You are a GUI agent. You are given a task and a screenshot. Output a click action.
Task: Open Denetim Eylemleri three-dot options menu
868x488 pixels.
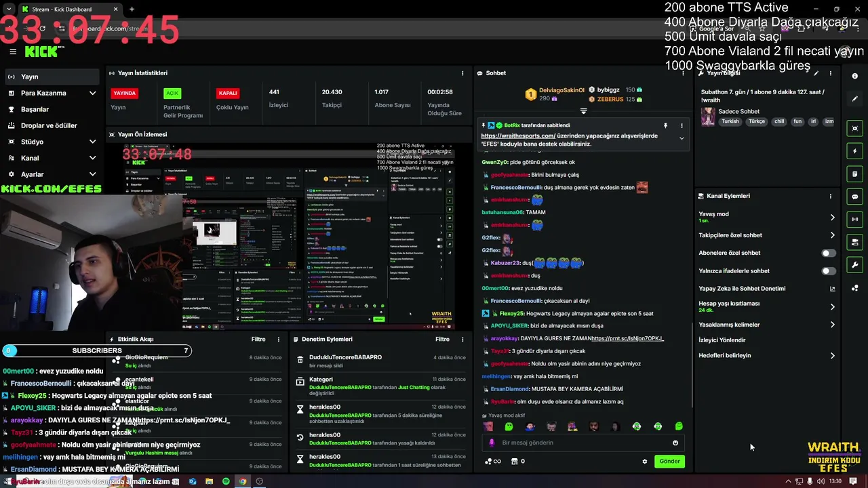tap(462, 339)
